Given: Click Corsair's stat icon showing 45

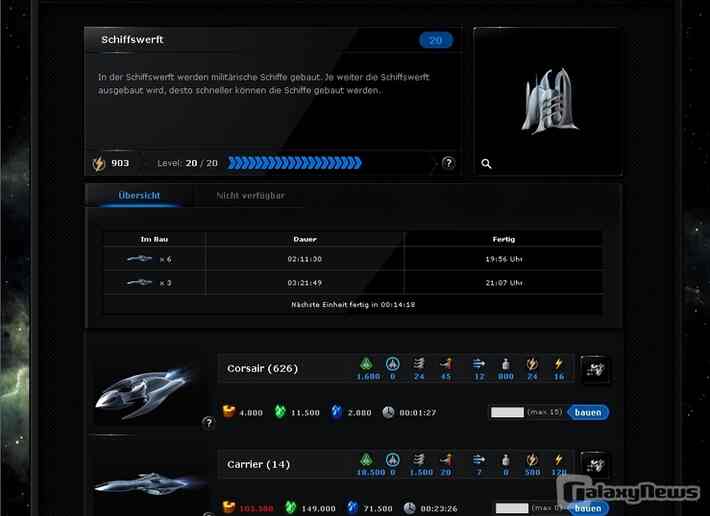Looking at the screenshot, I should tap(446, 363).
